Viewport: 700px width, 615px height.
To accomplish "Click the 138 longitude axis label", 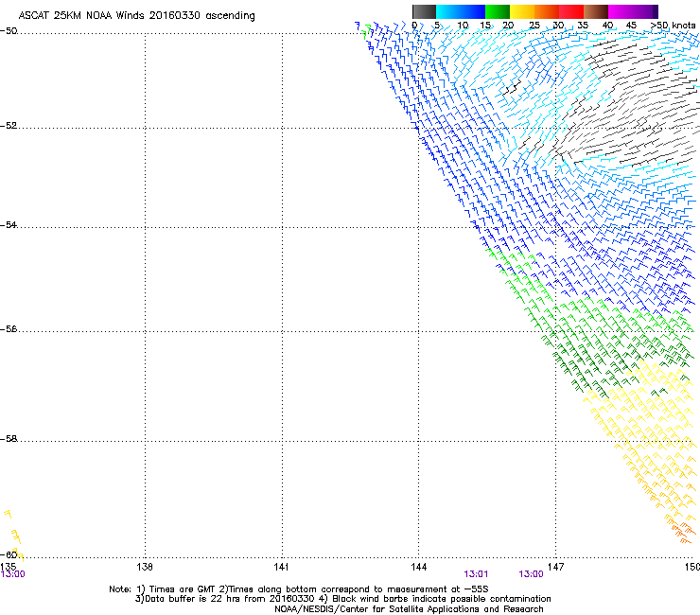I will [145, 567].
